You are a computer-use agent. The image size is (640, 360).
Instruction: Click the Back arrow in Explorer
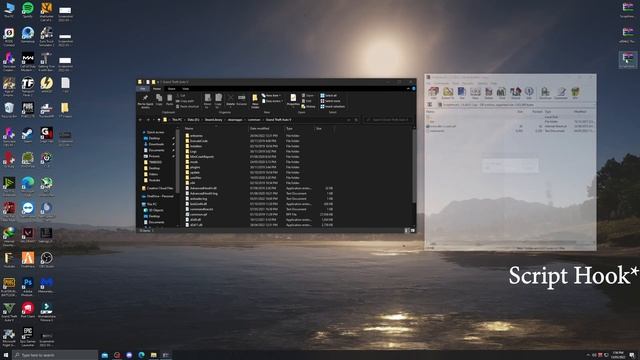pyautogui.click(x=141, y=120)
